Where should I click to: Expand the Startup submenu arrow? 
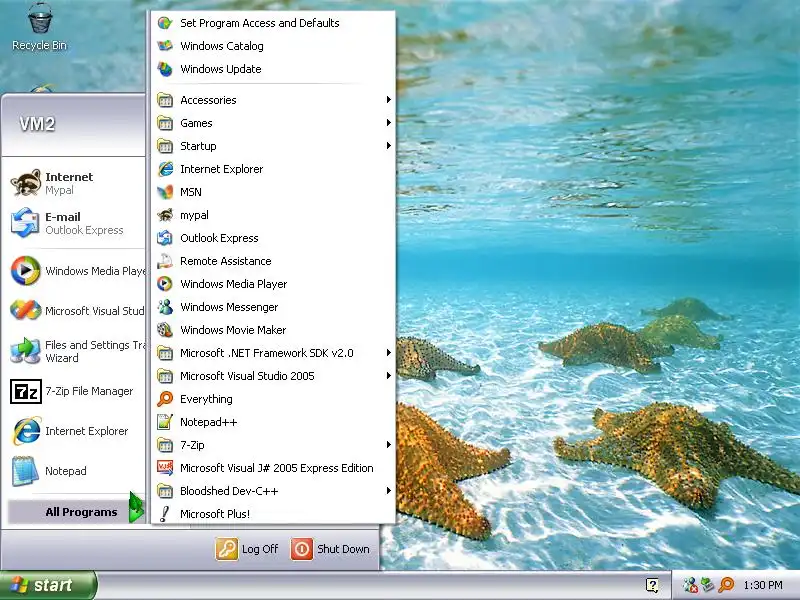click(389, 145)
